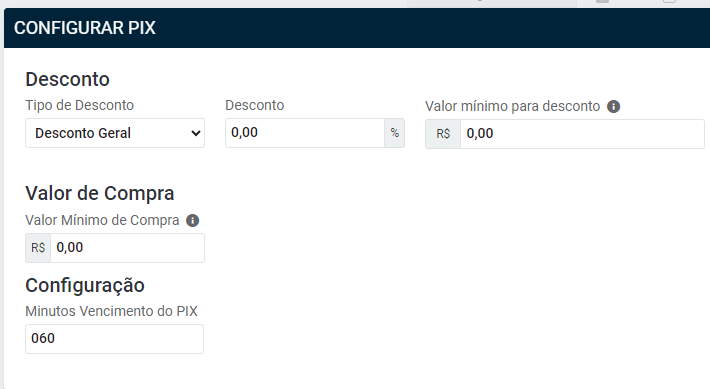Click the Minutos Vencimento do PIX field
Image resolution: width=710 pixels, height=389 pixels.
(x=115, y=339)
